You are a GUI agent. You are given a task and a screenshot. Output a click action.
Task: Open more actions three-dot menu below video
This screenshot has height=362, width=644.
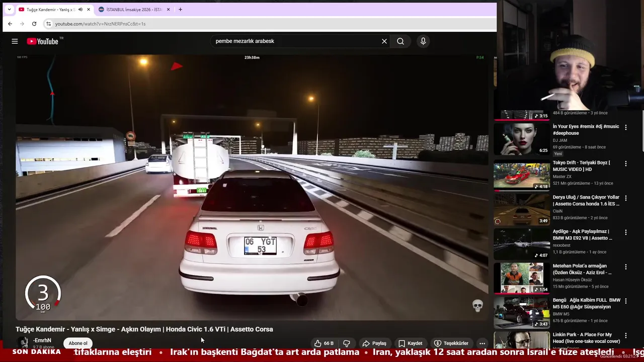click(x=482, y=343)
